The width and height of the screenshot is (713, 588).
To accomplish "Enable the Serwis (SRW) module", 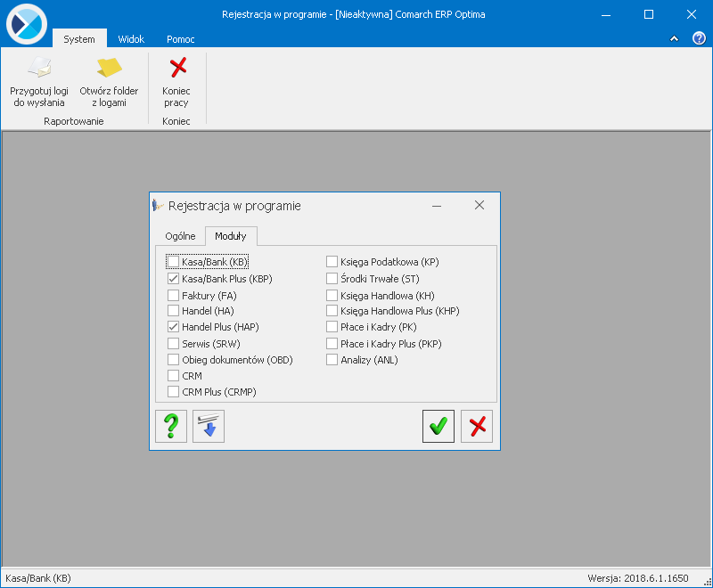I will [173, 344].
